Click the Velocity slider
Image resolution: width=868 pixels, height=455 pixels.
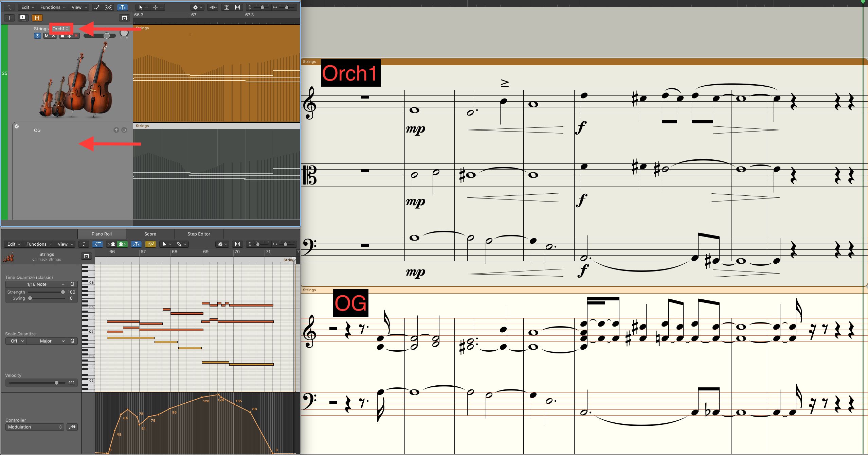pos(56,383)
